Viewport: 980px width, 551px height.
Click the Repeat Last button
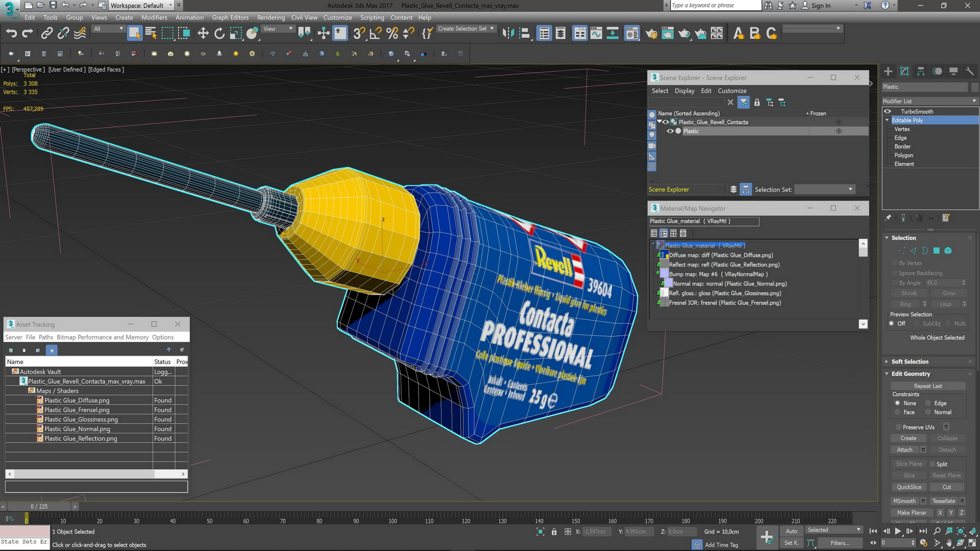click(928, 386)
